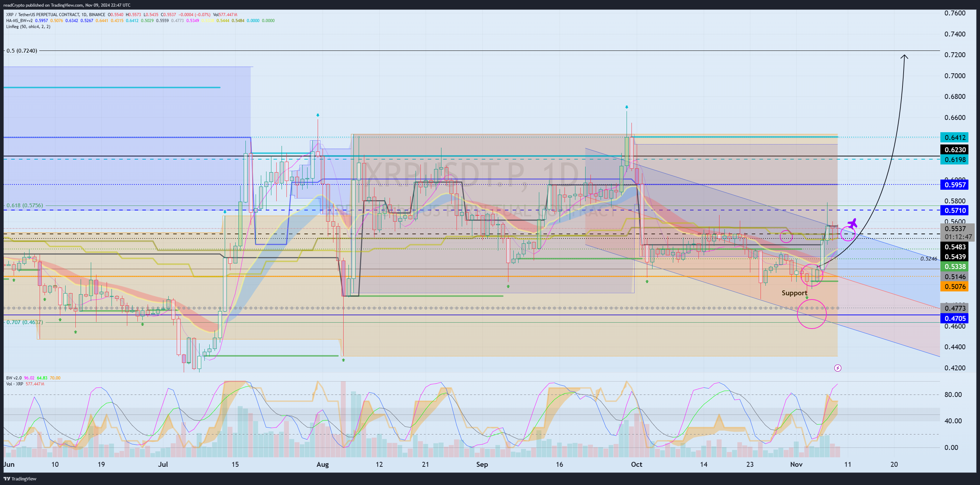Image resolution: width=980 pixels, height=485 pixels.
Task: Click the Vol577.447M value in the OHLC legend
Action: pos(225,15)
